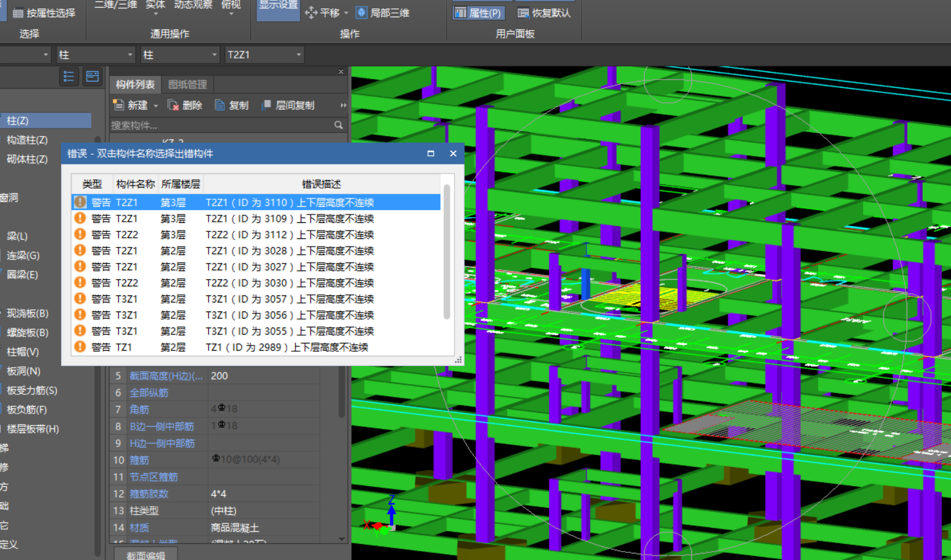Switch to 图纸管理 tab
The width and height of the screenshot is (951, 560).
tap(187, 85)
